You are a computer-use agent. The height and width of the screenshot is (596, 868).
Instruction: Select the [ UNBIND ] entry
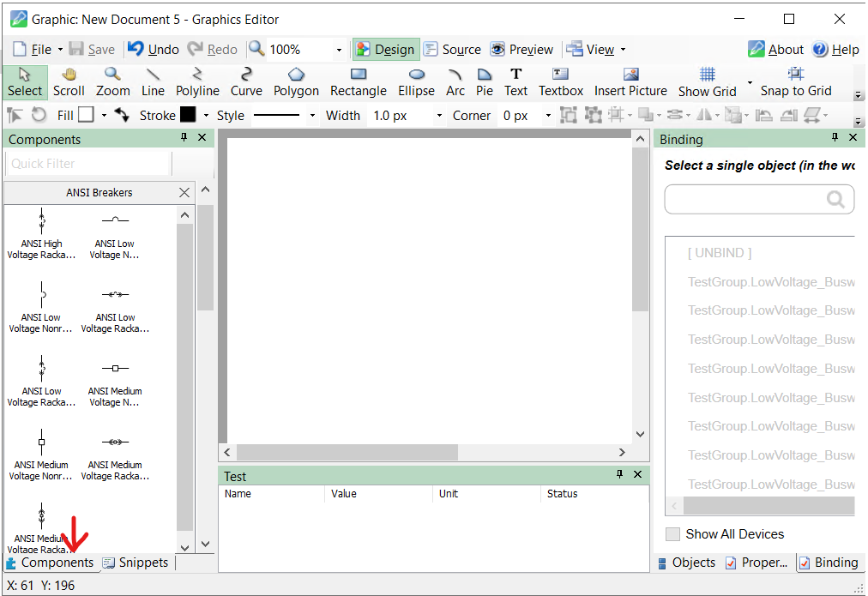pos(720,253)
